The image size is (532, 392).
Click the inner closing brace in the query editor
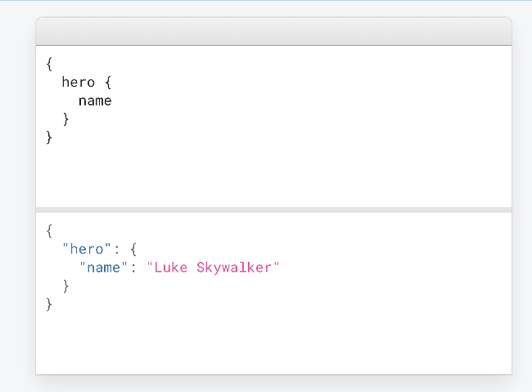coord(66,119)
